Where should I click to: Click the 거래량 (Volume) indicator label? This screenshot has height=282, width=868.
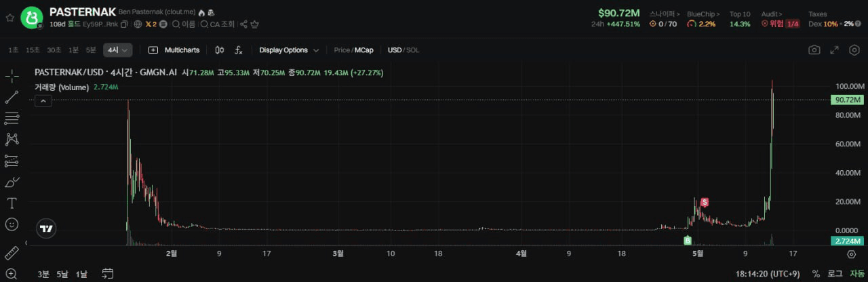62,87
